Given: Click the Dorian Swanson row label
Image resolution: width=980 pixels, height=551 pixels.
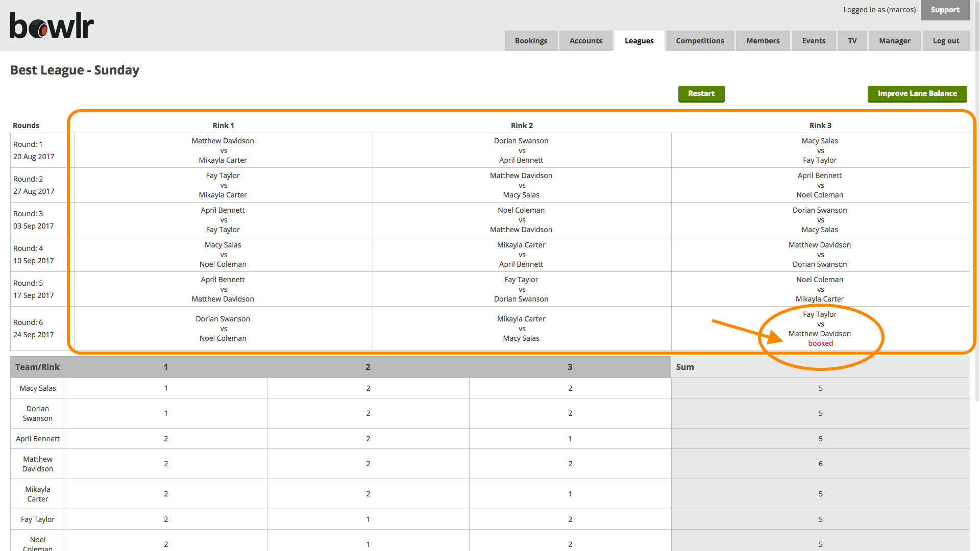Looking at the screenshot, I should coord(38,413).
